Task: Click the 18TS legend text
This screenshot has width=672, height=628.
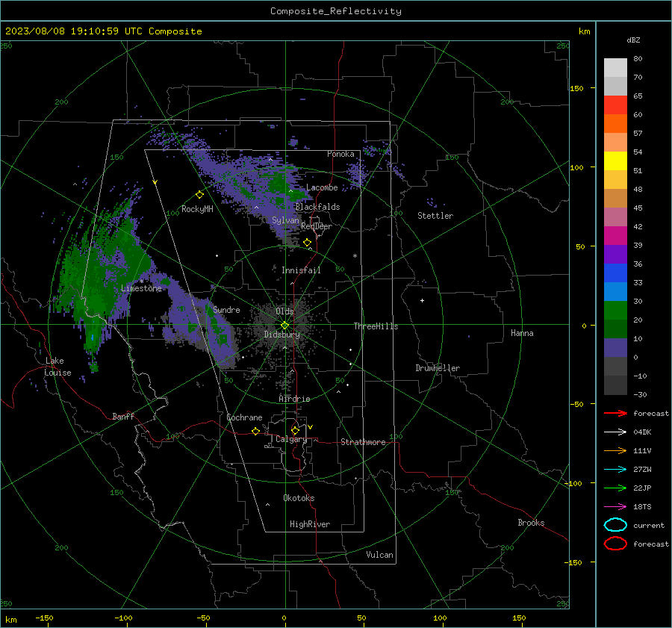Action: [642, 507]
